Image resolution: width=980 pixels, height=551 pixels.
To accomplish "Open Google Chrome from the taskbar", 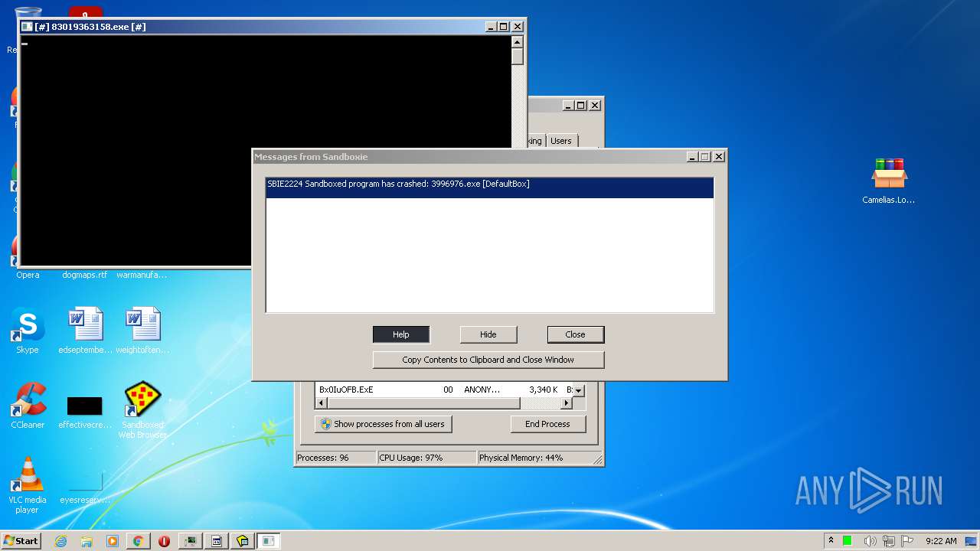I will (x=139, y=541).
